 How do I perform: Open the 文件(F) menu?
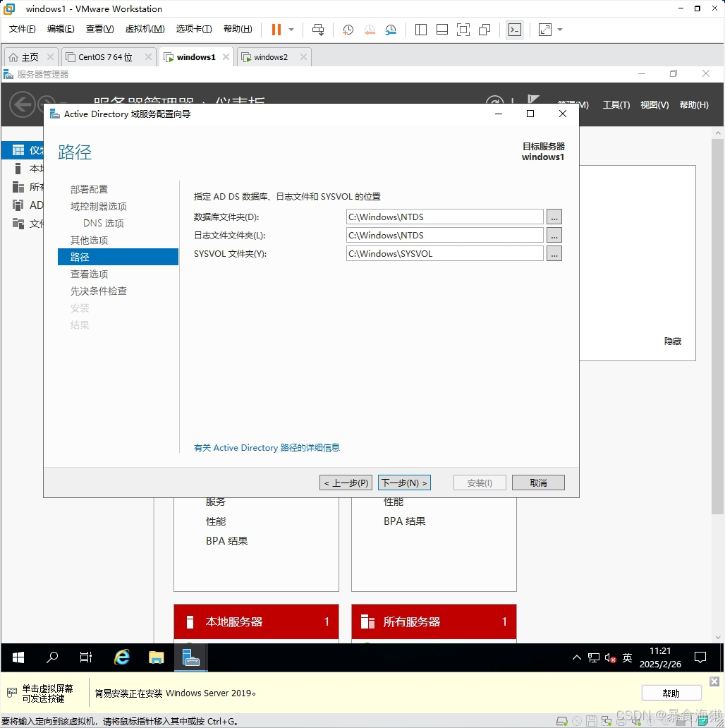[x=22, y=29]
